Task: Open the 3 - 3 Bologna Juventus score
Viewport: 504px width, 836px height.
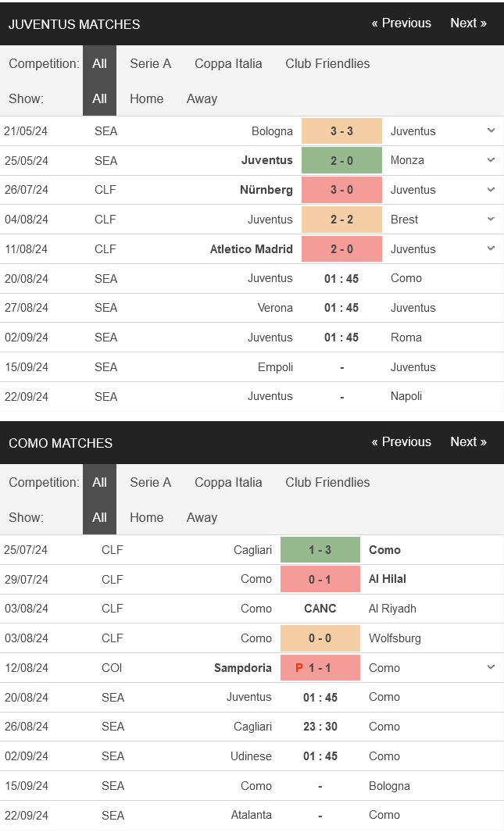Action: pos(342,131)
